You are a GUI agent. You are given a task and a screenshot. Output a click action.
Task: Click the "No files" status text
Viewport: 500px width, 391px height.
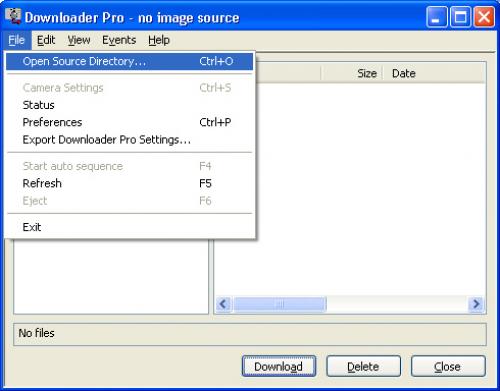click(37, 333)
